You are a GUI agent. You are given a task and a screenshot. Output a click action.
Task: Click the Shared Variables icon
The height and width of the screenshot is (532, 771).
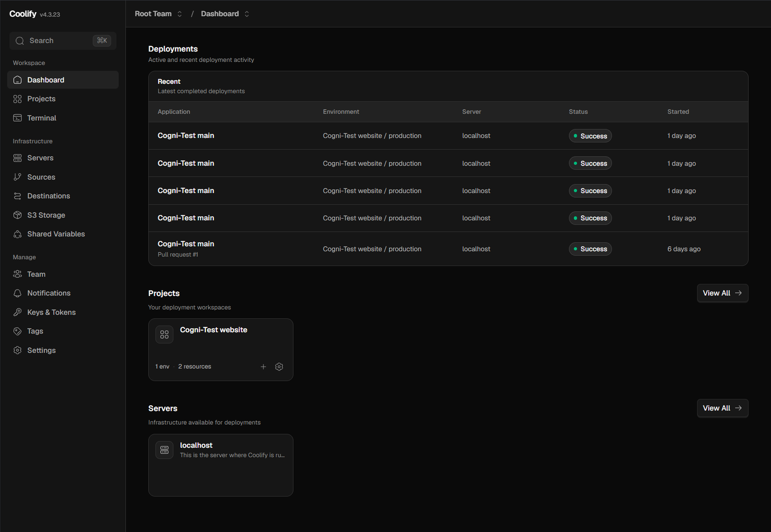point(18,234)
